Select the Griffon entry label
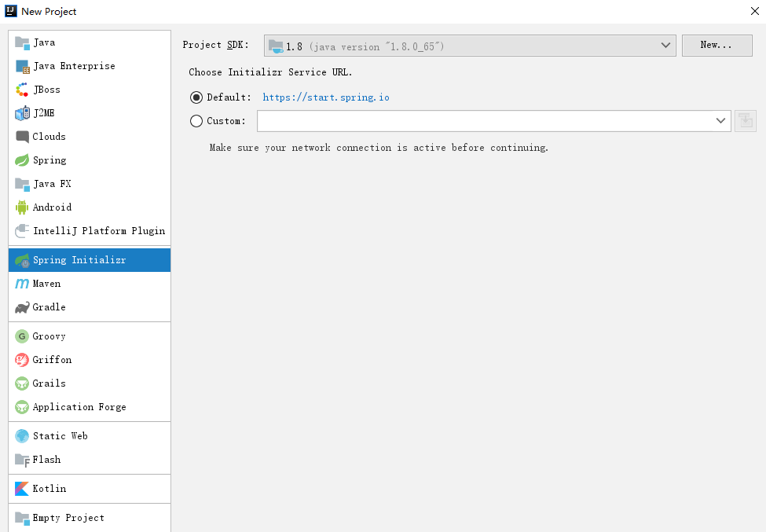Viewport: 766px width, 532px height. pos(52,360)
